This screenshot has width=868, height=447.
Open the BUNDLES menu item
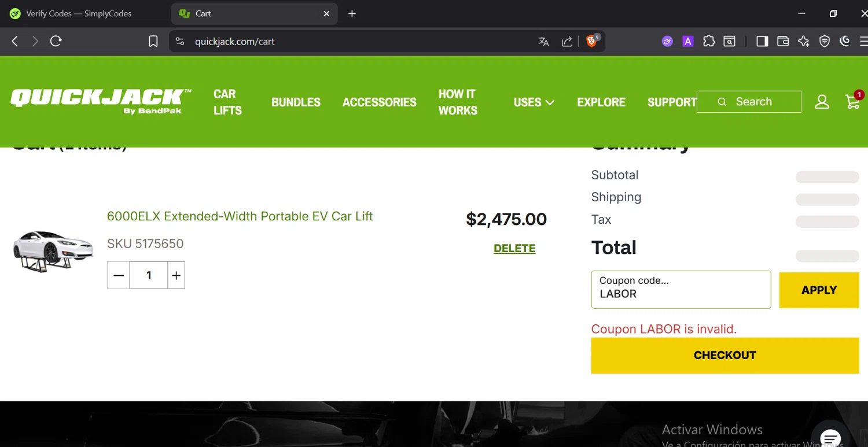296,102
